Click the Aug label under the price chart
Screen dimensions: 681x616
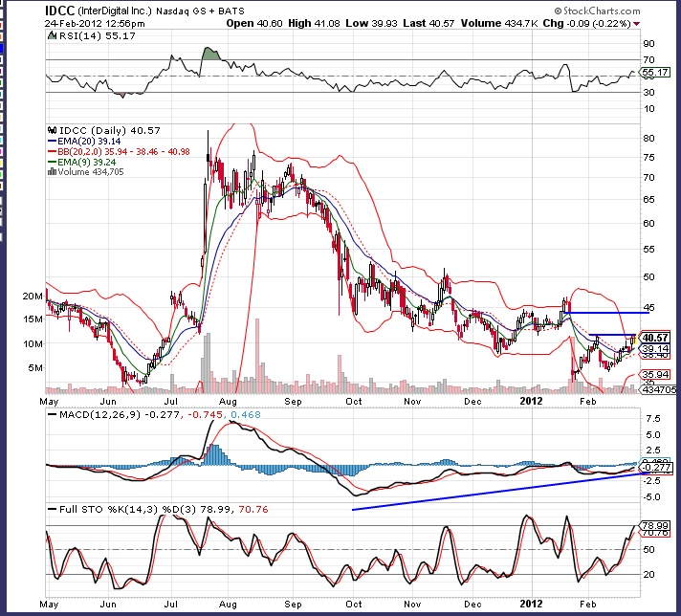click(x=228, y=401)
